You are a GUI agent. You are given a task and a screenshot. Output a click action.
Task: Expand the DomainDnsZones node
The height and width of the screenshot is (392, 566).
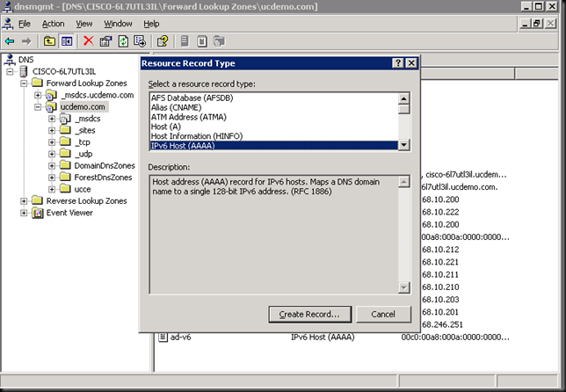pos(52,166)
